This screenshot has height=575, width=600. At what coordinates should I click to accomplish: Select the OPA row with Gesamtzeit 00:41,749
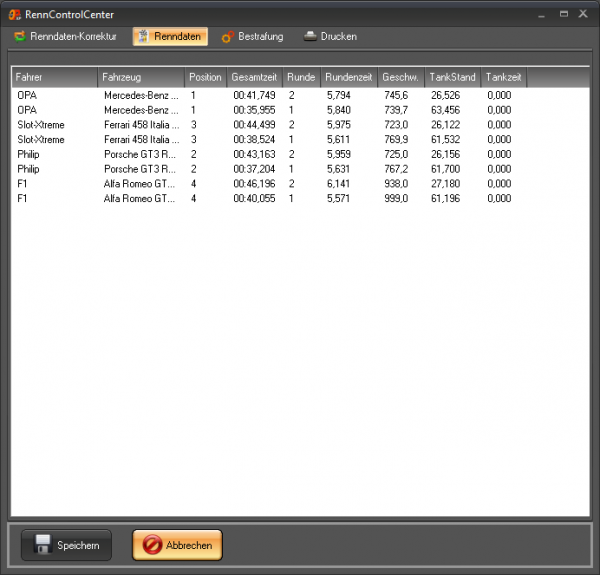click(300, 95)
